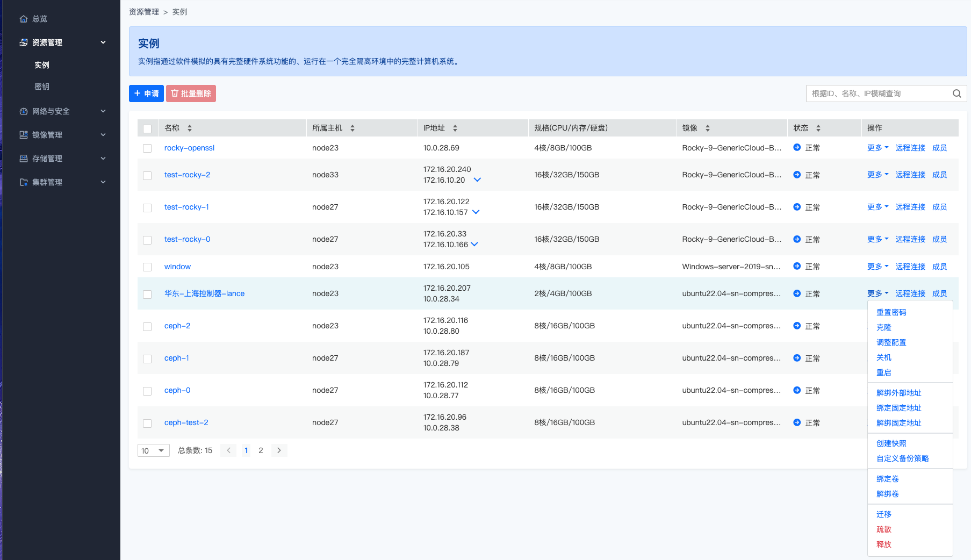Sort table by 名称 column sort icon
971x560 pixels.
190,128
